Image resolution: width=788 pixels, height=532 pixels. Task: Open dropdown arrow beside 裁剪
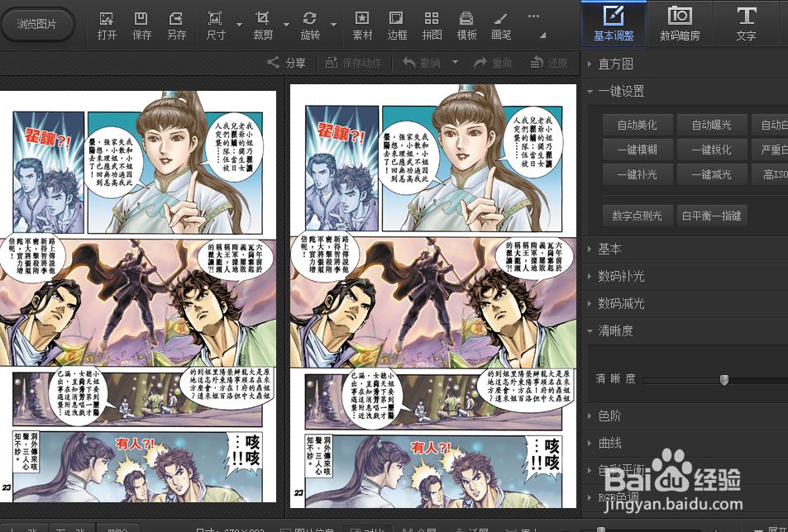286,25
